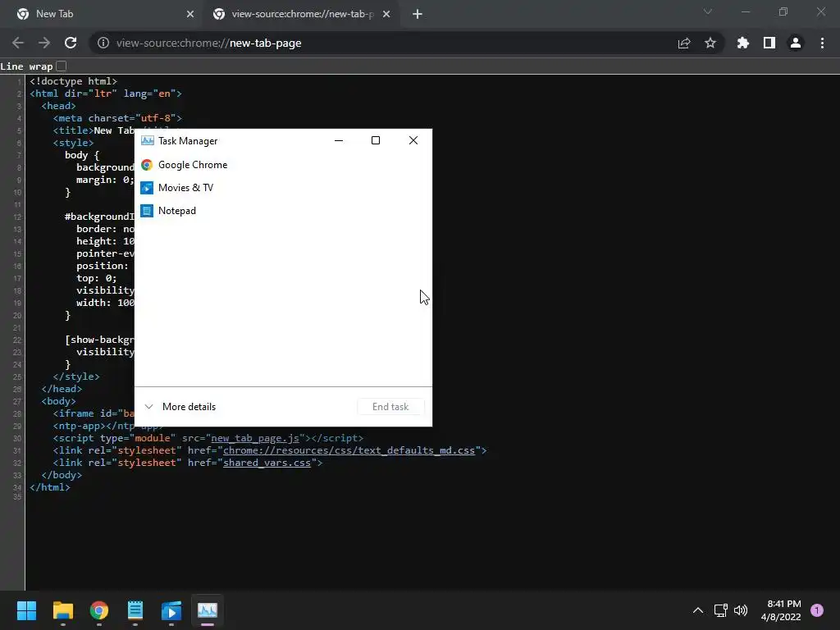Show hidden system tray icons

697,610
